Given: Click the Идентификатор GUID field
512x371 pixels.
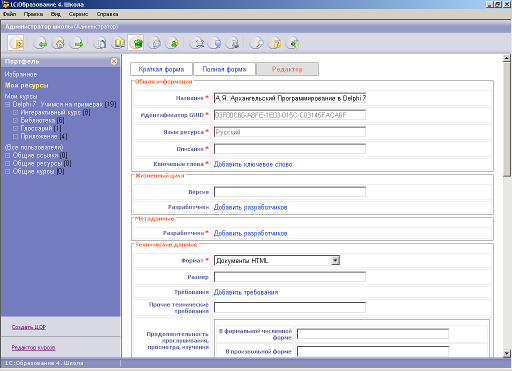Looking at the screenshot, I should [x=290, y=115].
